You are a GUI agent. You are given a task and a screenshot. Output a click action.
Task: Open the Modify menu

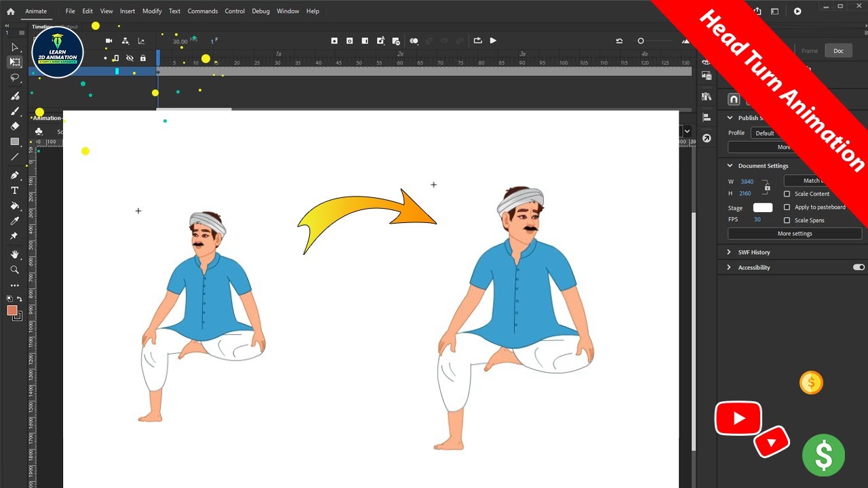coord(152,11)
